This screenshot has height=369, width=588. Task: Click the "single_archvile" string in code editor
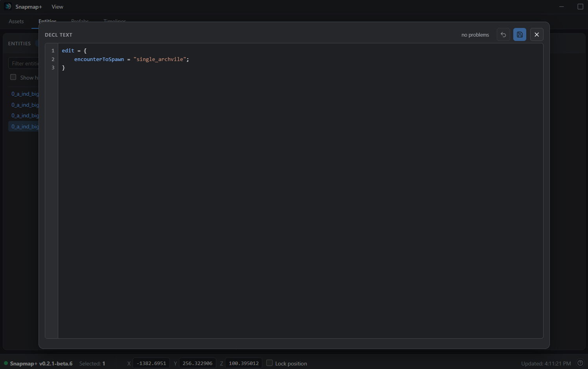click(160, 59)
